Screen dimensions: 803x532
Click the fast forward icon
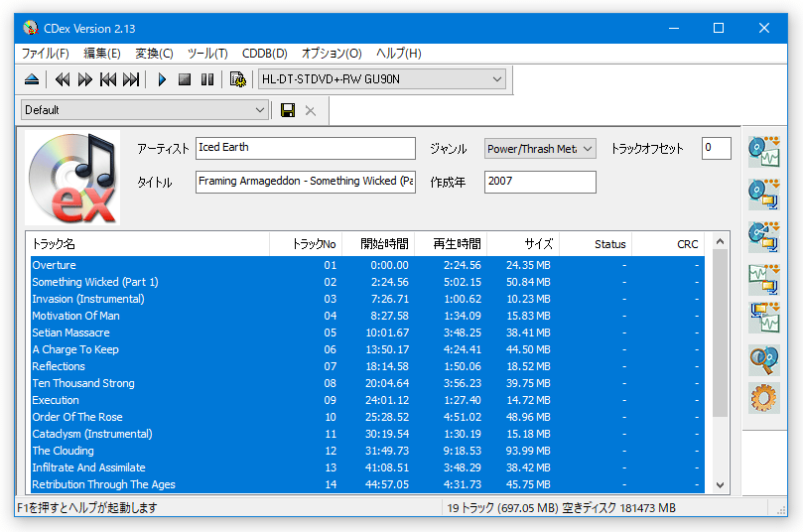click(x=85, y=79)
